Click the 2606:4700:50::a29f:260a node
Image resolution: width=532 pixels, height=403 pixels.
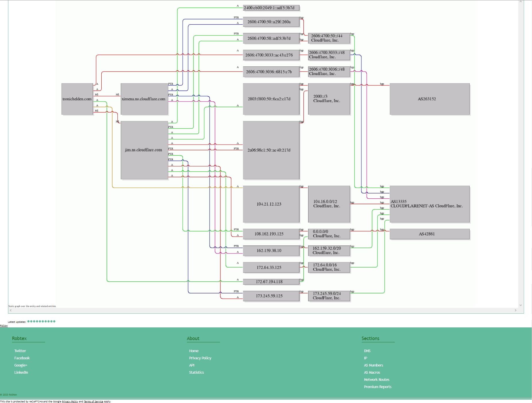pos(271,22)
